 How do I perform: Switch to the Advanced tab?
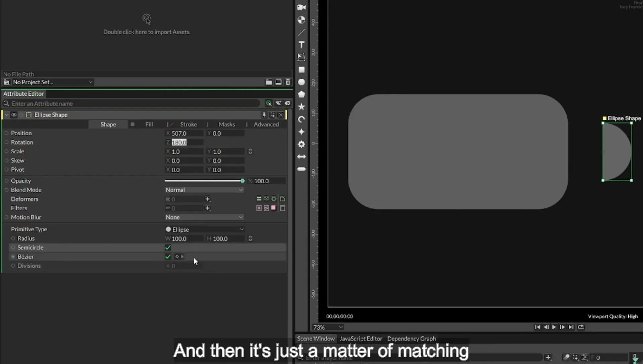266,124
